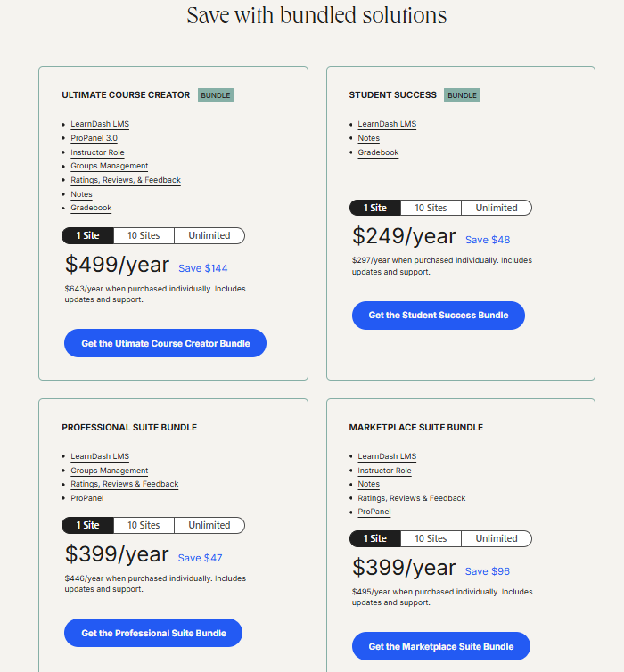Choose 10 Sites in Student Success bundle
624x672 pixels.
[431, 208]
